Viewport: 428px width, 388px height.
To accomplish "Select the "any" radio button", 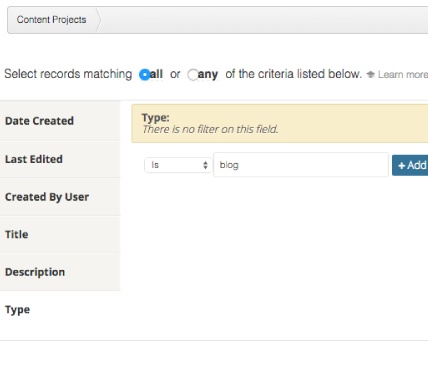I will click(x=193, y=74).
